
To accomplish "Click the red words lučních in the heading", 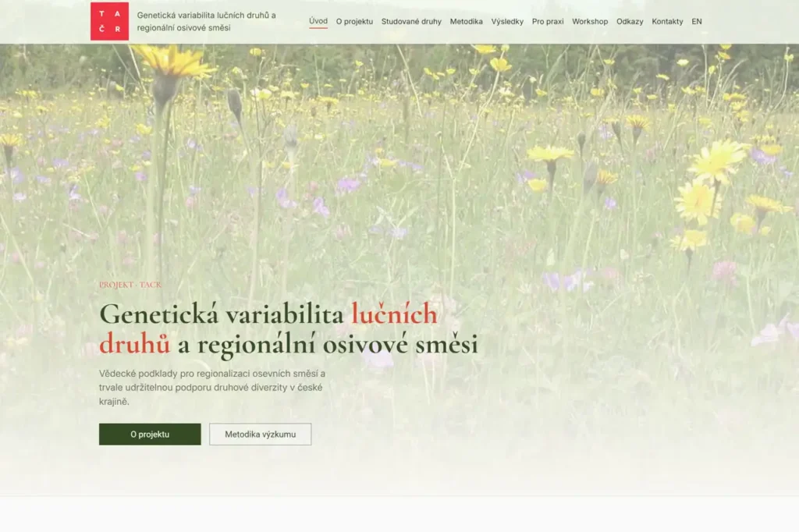I will 394,314.
